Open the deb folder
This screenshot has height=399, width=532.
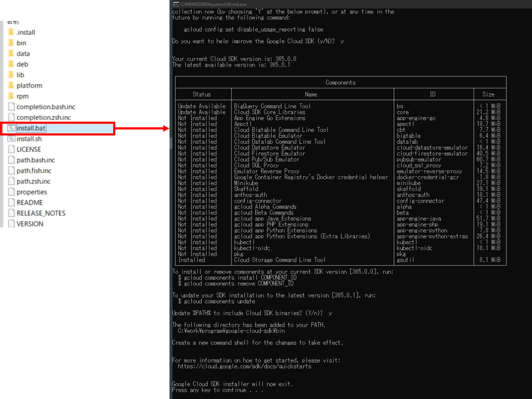pos(22,64)
